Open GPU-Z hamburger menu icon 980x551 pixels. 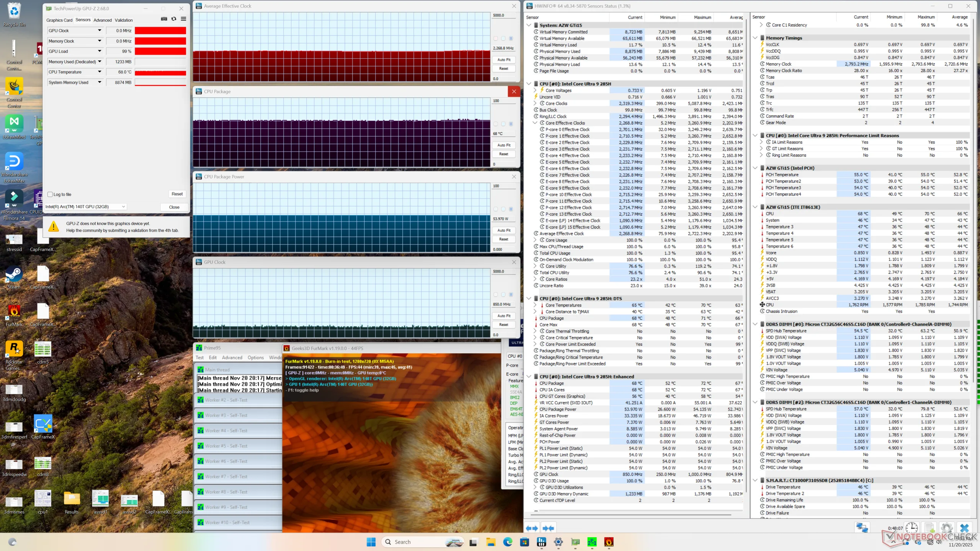184,19
